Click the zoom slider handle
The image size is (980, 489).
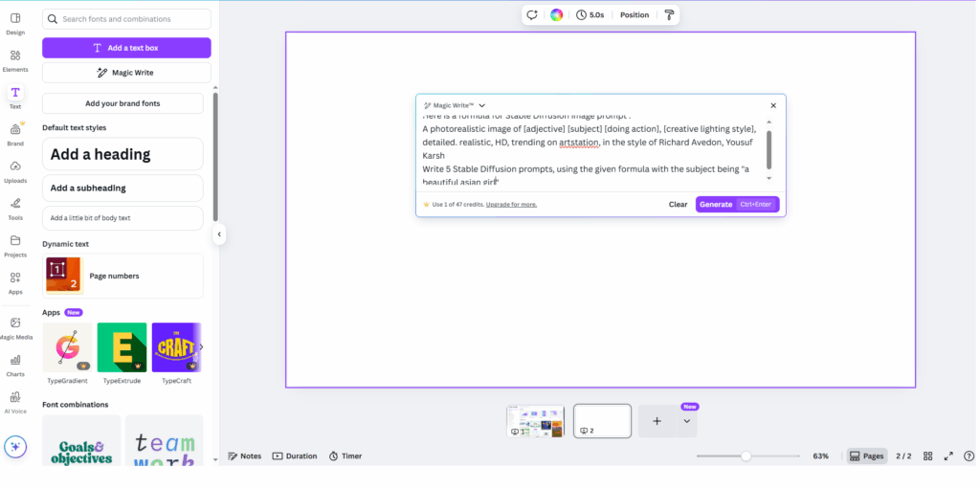tap(746, 456)
